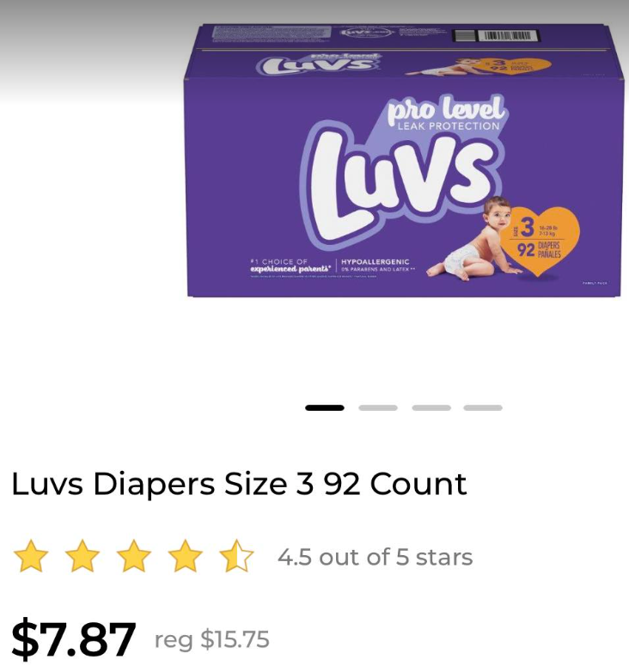Click the half-filled fifth rating star
Image resolution: width=629 pixels, height=672 pixels.
point(236,556)
